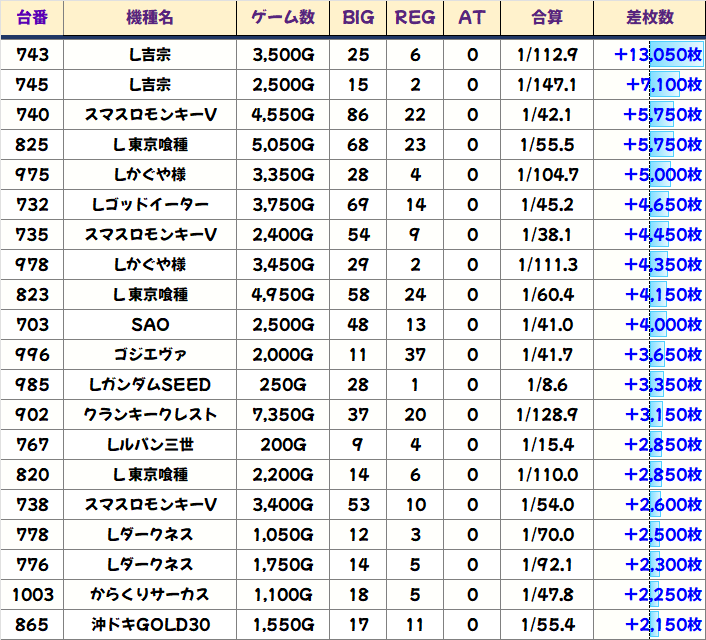Select L東京喰種 in row 823
Screen dimensions: 706x640
click(150, 295)
